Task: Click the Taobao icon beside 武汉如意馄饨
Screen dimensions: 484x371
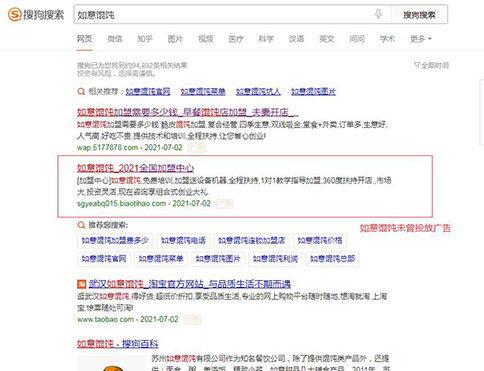Action: pos(82,284)
